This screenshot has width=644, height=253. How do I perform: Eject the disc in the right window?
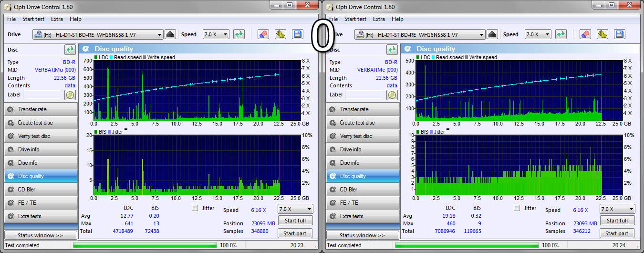493,34
